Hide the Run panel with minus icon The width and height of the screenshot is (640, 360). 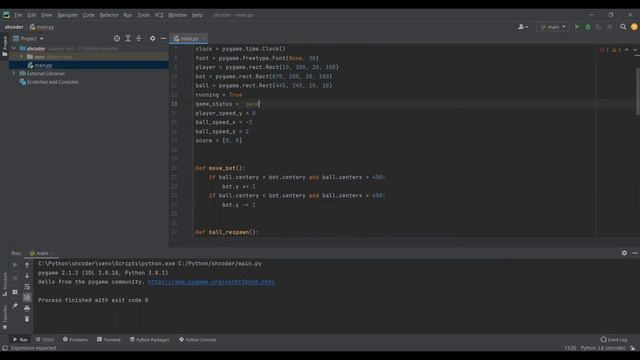(635, 253)
